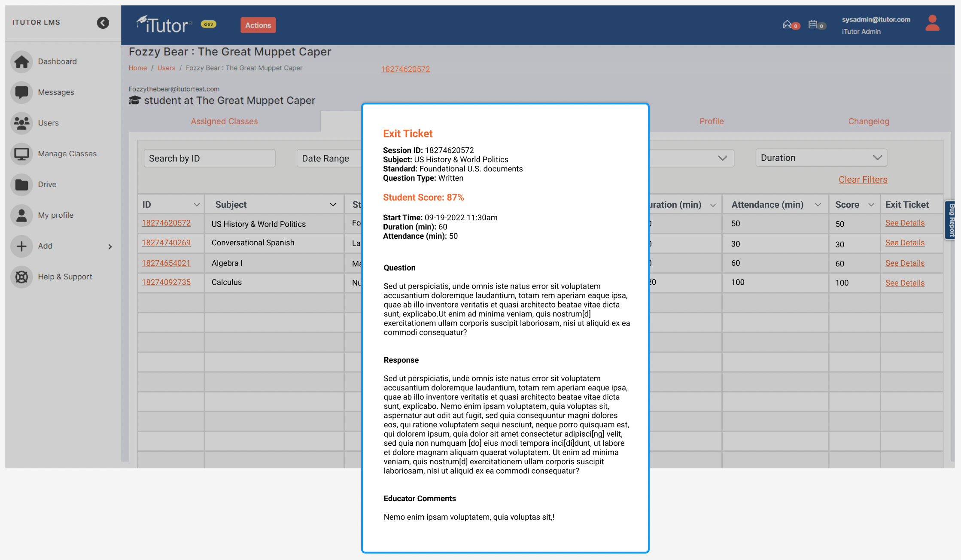This screenshot has height=560, width=961.
Task: Open the user avatar icon at top right
Action: tap(932, 24)
